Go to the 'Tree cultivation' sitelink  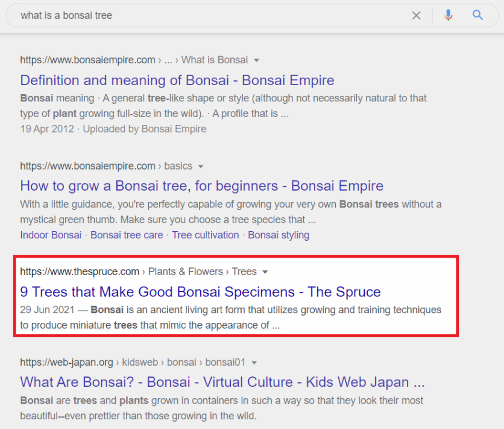coord(206,235)
